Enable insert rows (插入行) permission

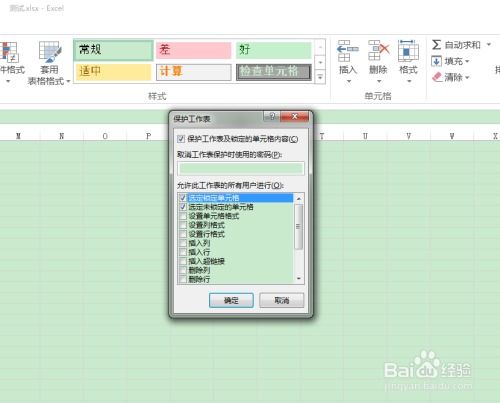183,252
